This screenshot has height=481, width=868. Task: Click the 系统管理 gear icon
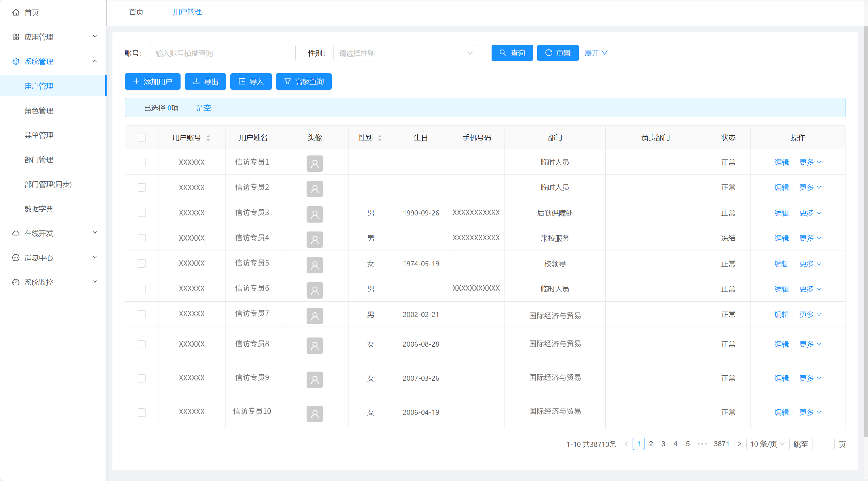[16, 61]
